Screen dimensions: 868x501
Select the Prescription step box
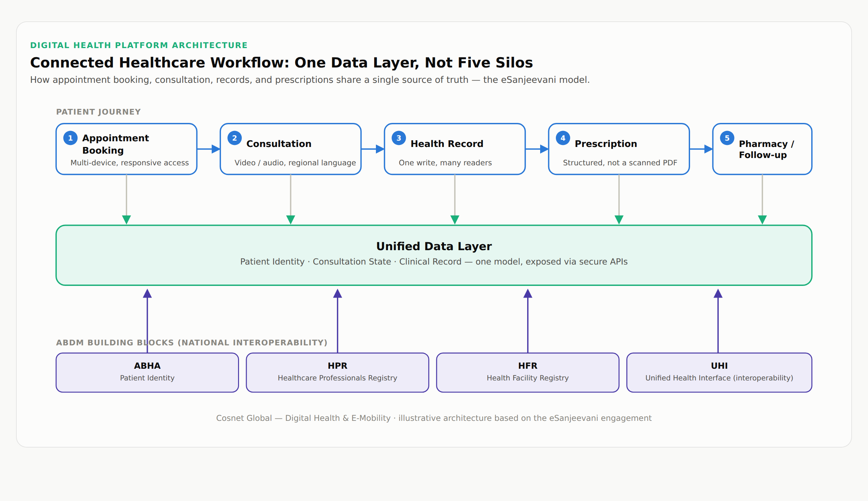click(619, 149)
